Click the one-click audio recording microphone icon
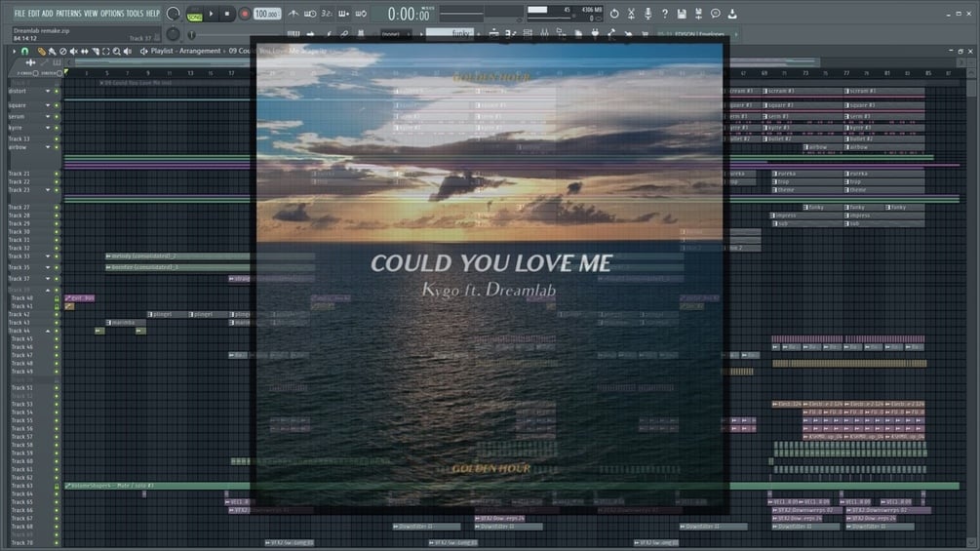This screenshot has height=551, width=980. (648, 13)
